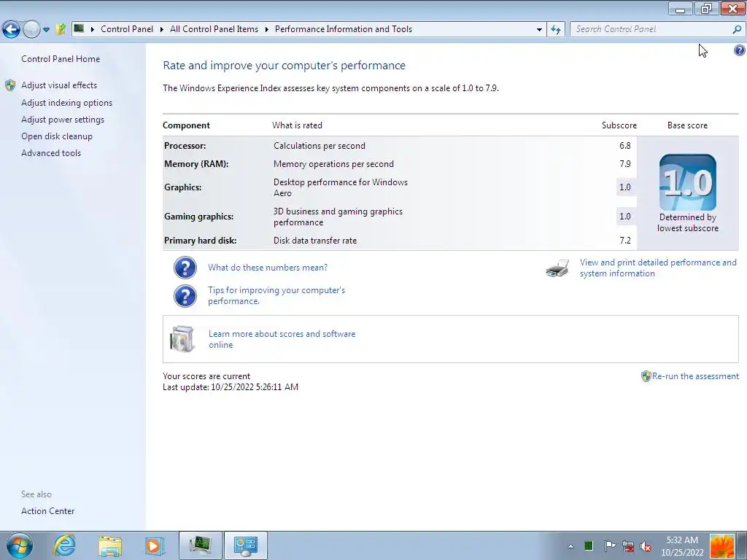
Task: Click the green chip tray icon
Action: (589, 545)
